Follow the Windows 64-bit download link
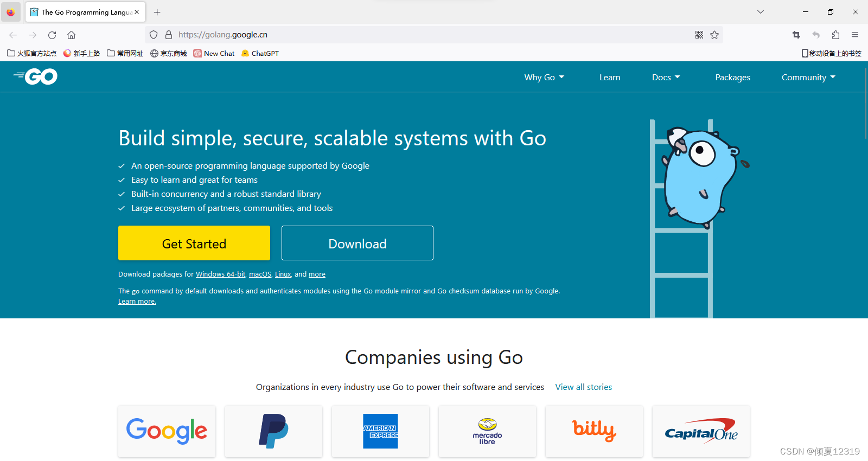Viewport: 868px width, 461px height. click(221, 274)
